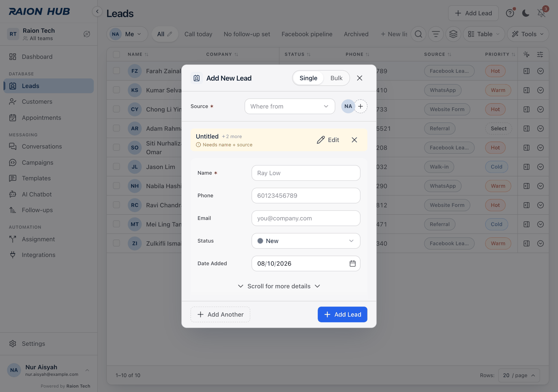Check the Chong Li Yin row checkbox
Image resolution: width=558 pixels, height=392 pixels.
coord(116,109)
